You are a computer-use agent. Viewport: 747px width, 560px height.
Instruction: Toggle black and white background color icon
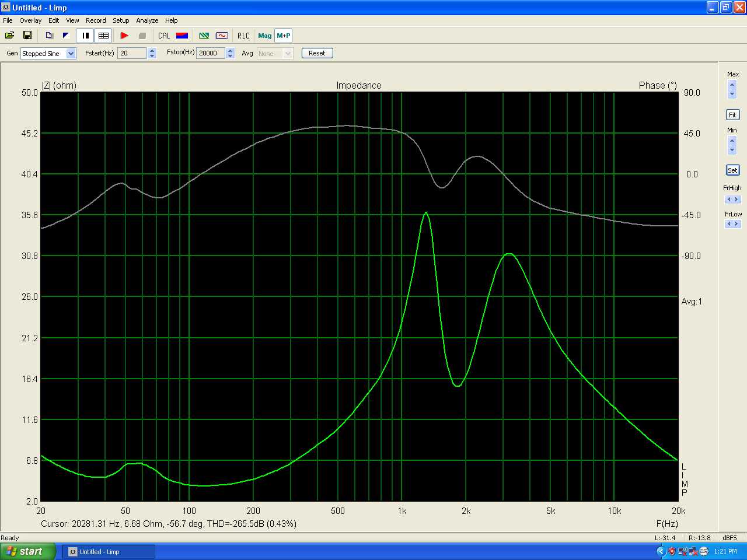(x=66, y=36)
